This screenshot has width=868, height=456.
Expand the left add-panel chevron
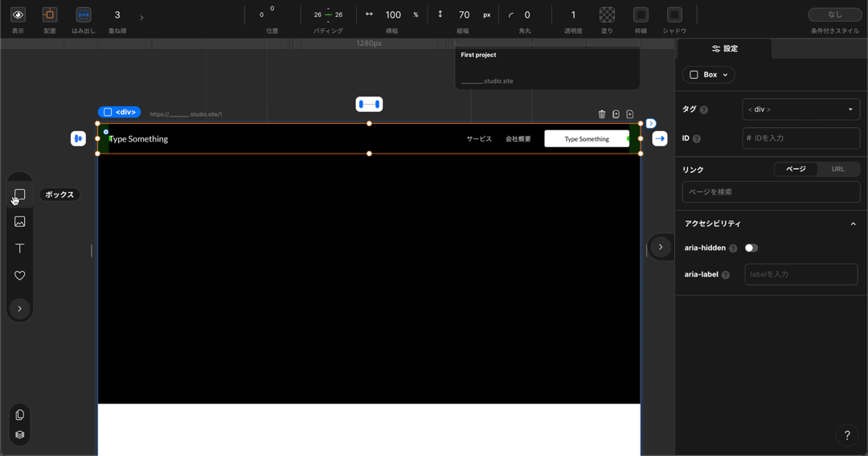pyautogui.click(x=19, y=309)
